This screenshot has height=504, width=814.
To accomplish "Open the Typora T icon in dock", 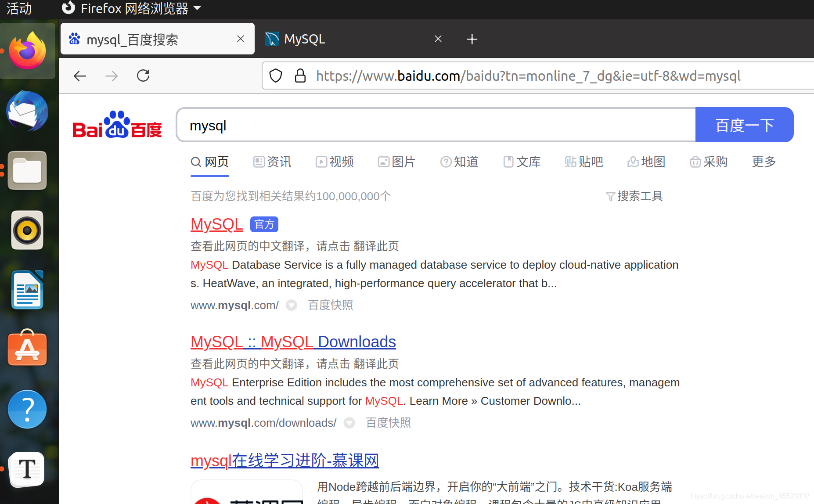I will (27, 469).
